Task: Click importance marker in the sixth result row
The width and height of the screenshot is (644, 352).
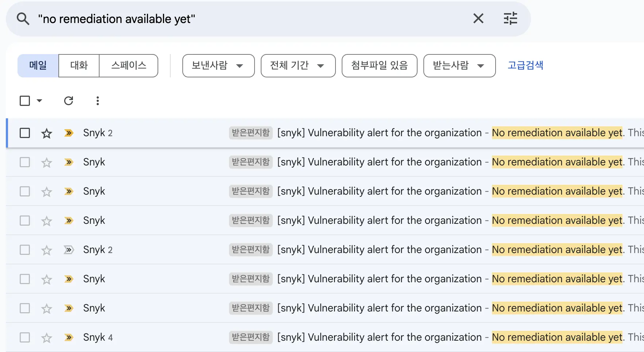Action: click(x=69, y=279)
